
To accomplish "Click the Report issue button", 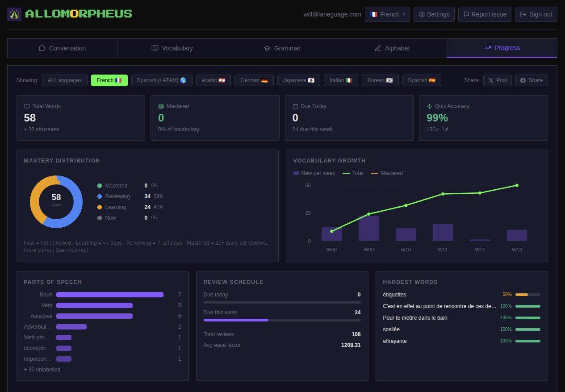I will [x=485, y=14].
